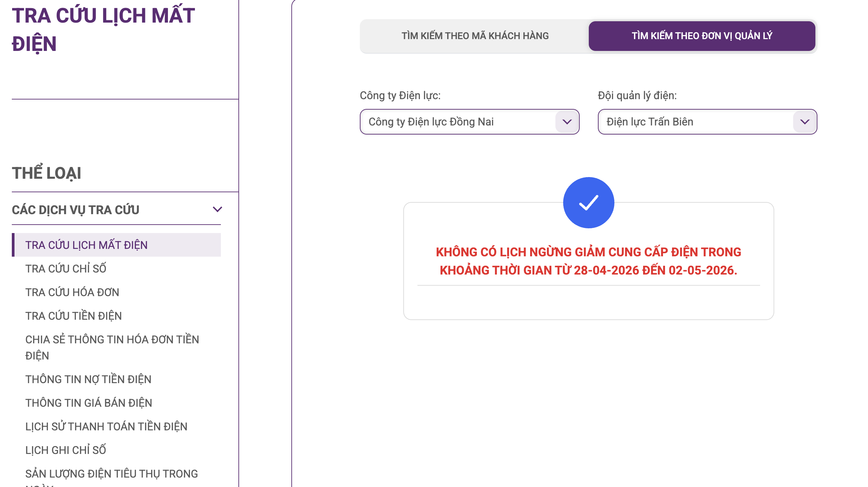This screenshot has width=868, height=487.
Task: Open Tra cứu lịch mất điện menu item
Action: [86, 245]
